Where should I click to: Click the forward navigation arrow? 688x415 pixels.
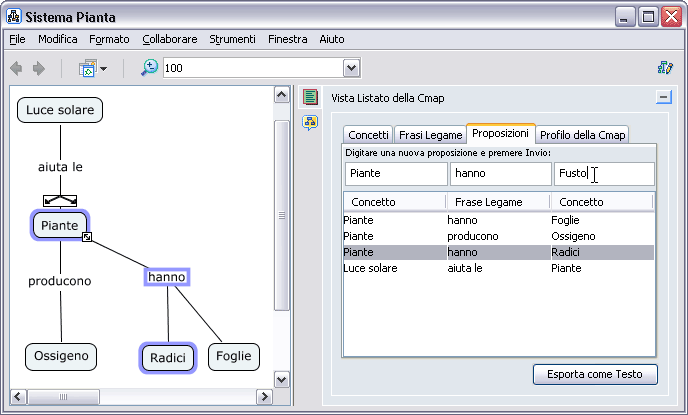tap(39, 68)
